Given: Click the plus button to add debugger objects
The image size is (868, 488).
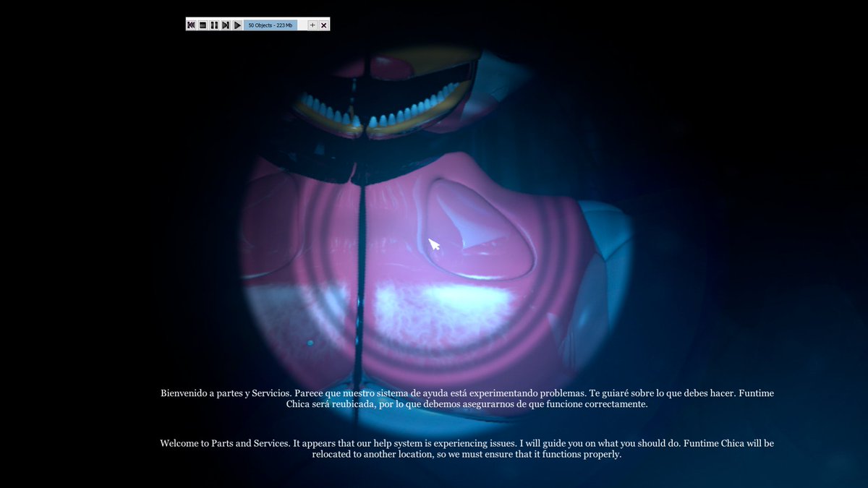Looking at the screenshot, I should point(312,25).
